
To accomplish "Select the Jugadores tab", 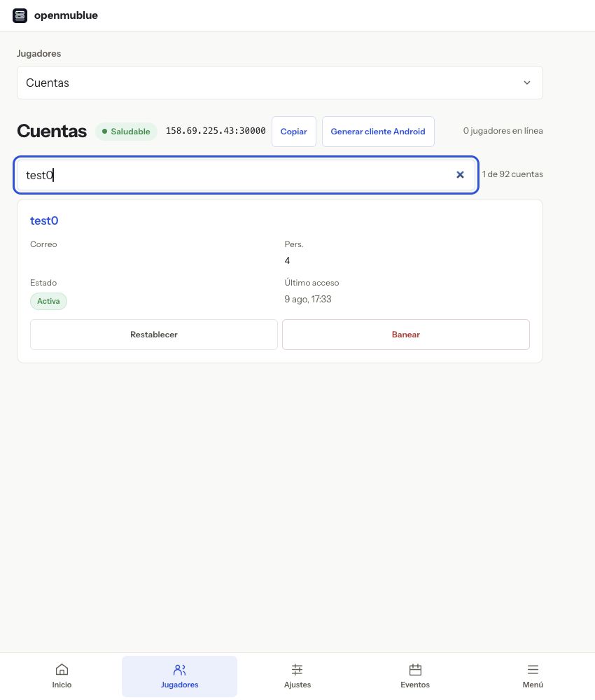I will [x=179, y=676].
